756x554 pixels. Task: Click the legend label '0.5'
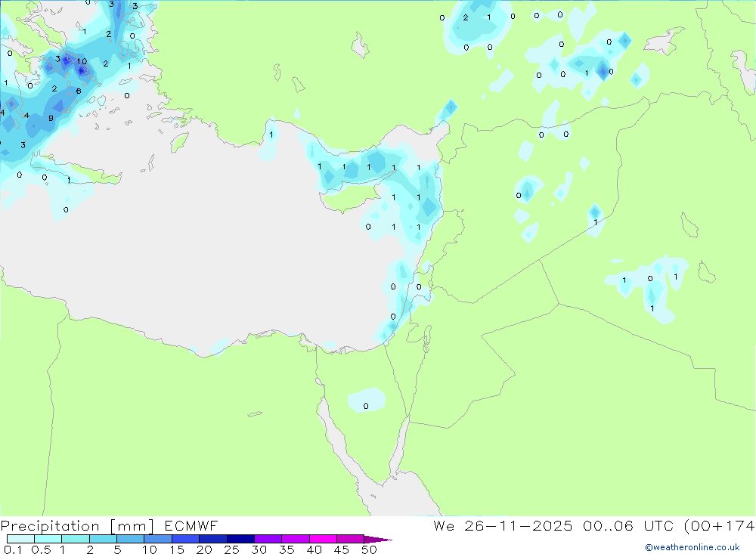tap(41, 549)
